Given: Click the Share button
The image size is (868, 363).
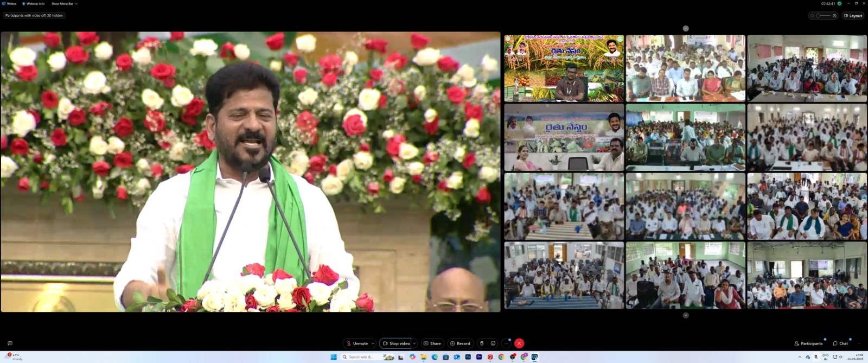Looking at the screenshot, I should [432, 343].
